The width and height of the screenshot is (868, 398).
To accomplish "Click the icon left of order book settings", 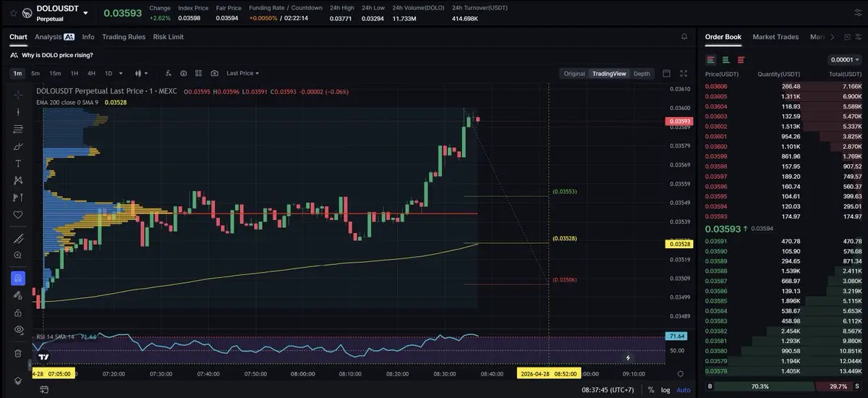I will [846, 36].
